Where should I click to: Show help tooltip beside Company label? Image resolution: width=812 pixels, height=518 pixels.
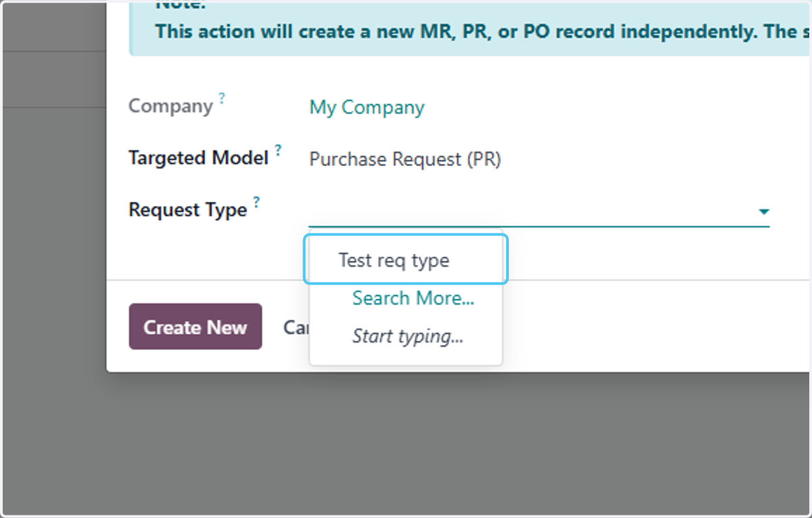click(x=221, y=98)
